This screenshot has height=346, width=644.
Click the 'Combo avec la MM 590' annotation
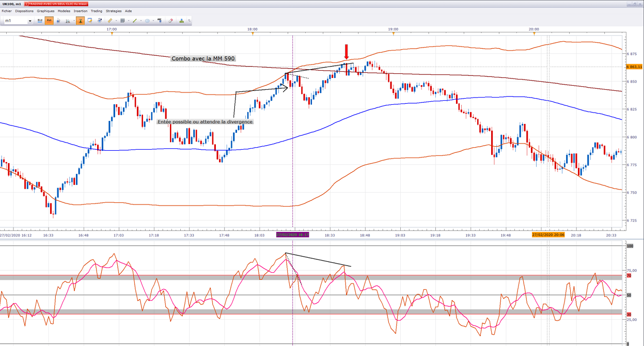pyautogui.click(x=203, y=58)
